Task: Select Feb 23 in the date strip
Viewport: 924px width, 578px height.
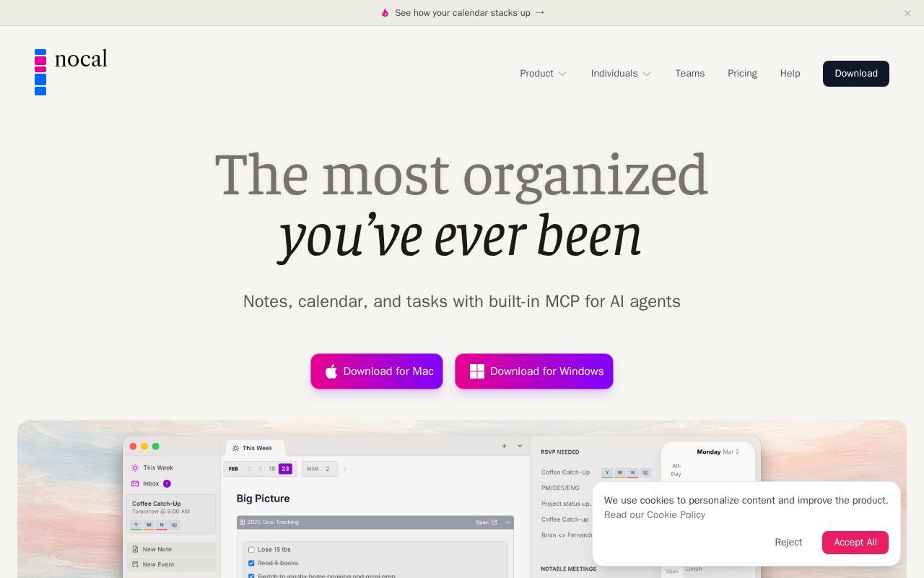Action: (285, 469)
